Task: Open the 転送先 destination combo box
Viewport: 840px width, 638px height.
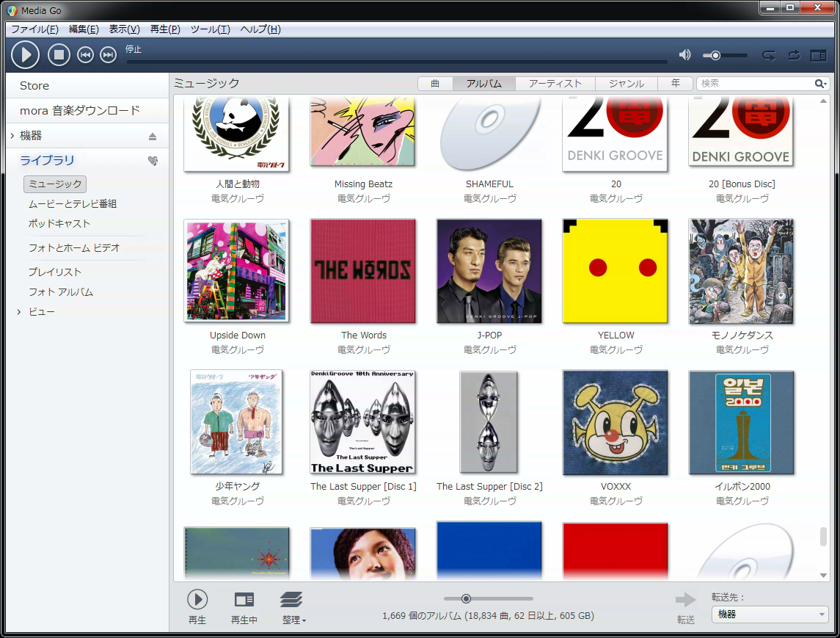Action: pyautogui.click(x=770, y=615)
